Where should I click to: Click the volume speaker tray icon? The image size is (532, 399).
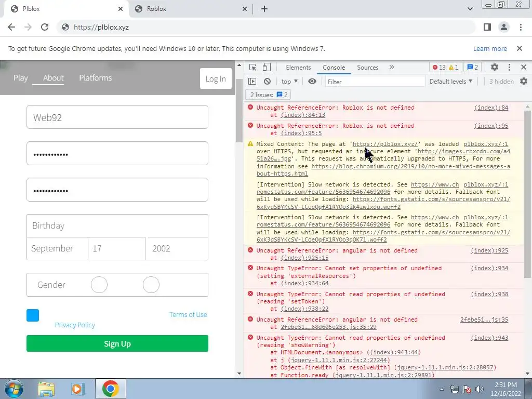coord(480,389)
